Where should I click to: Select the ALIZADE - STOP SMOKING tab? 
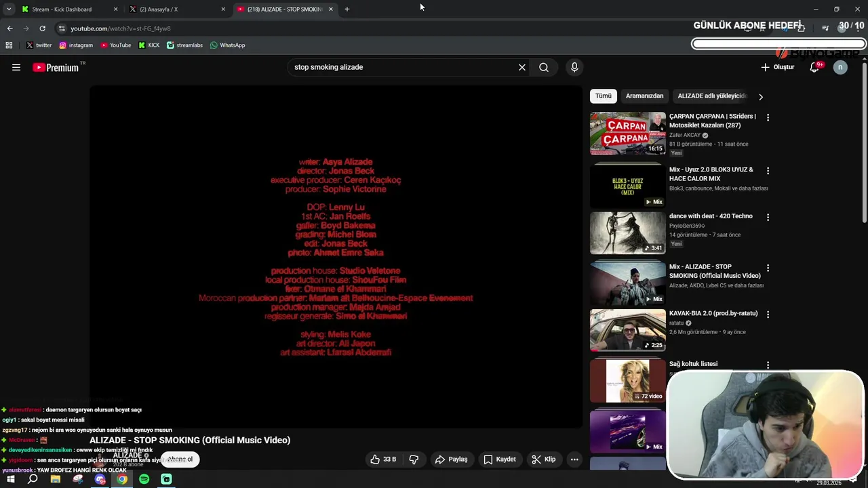pos(284,9)
